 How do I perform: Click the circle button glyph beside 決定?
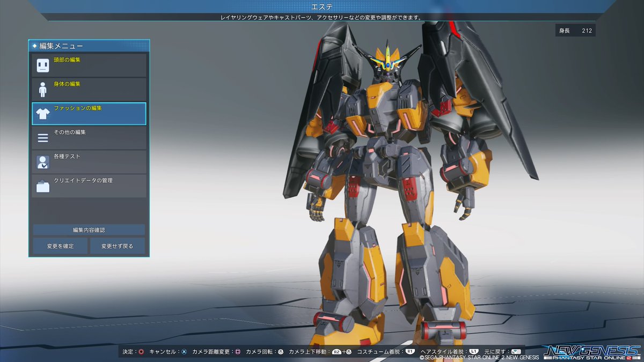click(141, 352)
